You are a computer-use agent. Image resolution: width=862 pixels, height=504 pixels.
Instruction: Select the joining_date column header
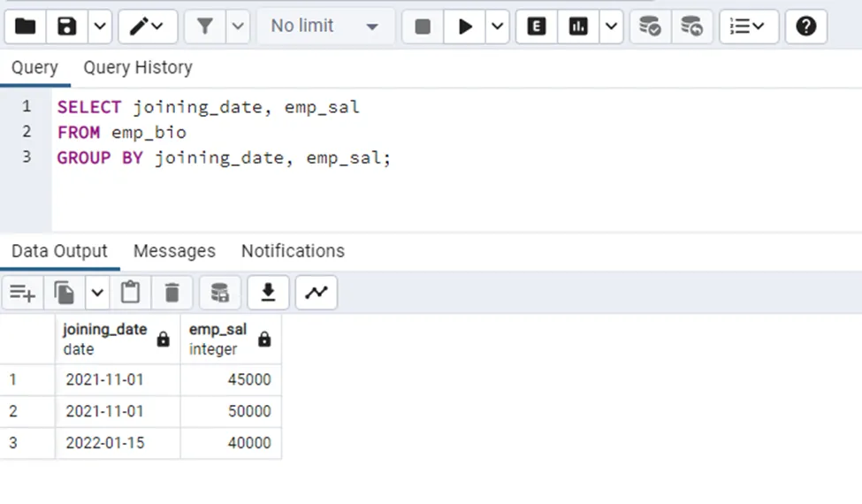coord(105,339)
